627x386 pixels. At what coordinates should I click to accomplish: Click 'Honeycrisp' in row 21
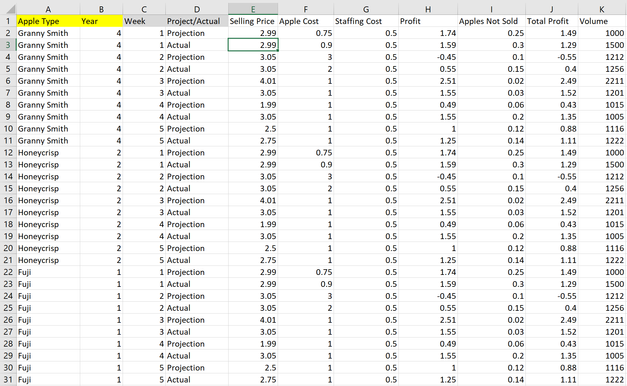click(38, 260)
